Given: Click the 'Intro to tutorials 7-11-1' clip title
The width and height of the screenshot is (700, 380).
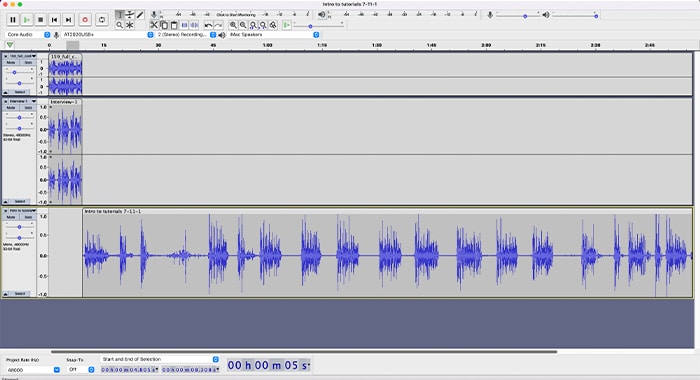Looking at the screenshot, I should (112, 211).
